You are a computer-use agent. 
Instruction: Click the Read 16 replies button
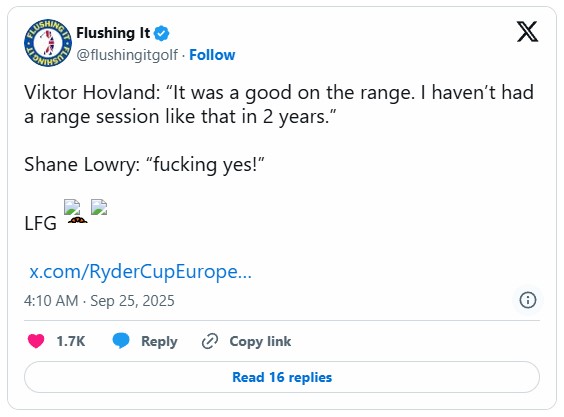coord(282,377)
